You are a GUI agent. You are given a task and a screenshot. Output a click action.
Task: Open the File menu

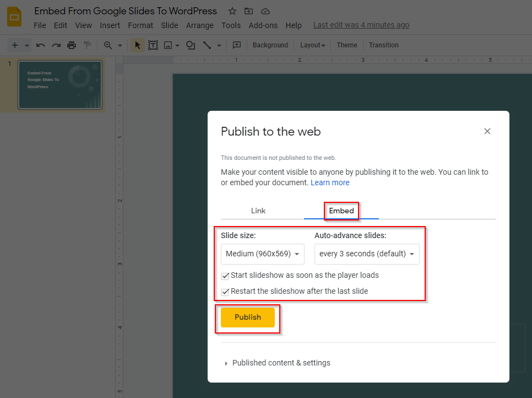point(40,25)
